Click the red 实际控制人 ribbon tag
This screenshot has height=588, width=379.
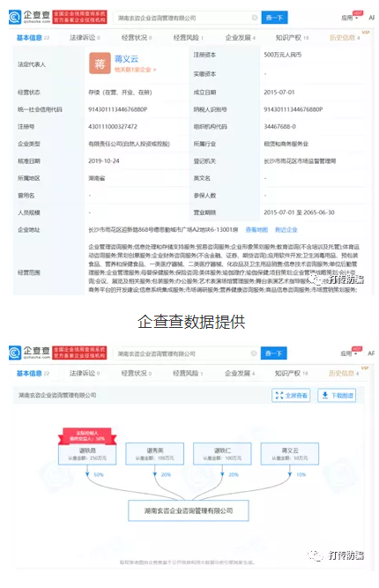[x=87, y=435]
